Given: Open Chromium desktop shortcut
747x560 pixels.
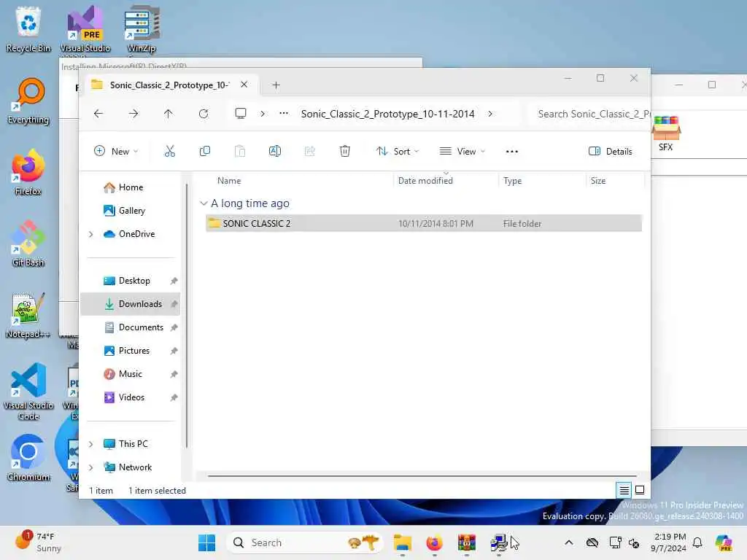Looking at the screenshot, I should (x=28, y=458).
